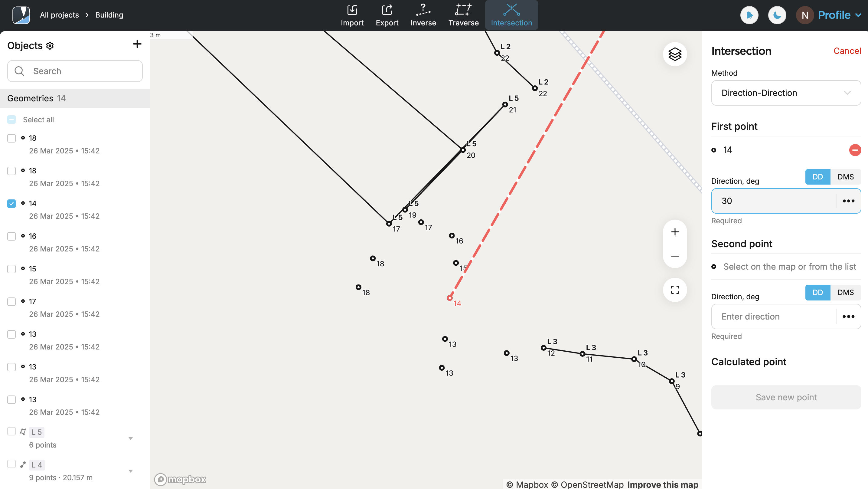Toggle dark mode moon icon
This screenshot has width=868, height=489.
click(777, 15)
